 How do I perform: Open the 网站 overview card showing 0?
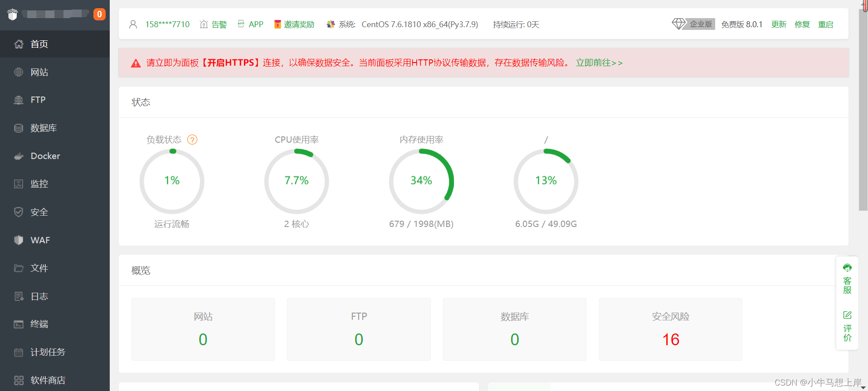pos(203,329)
